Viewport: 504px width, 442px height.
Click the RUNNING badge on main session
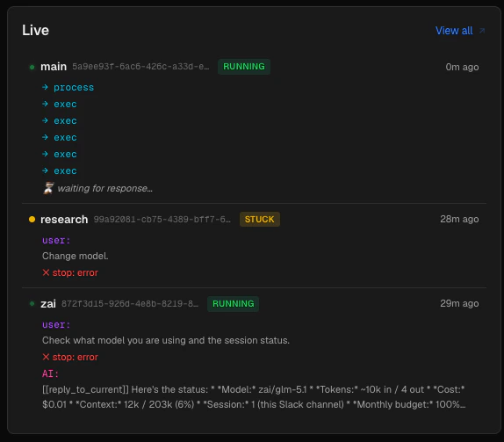[243, 67]
